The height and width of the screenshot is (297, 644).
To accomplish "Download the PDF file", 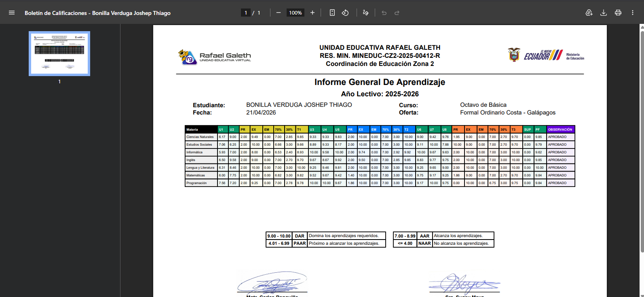I will (604, 13).
